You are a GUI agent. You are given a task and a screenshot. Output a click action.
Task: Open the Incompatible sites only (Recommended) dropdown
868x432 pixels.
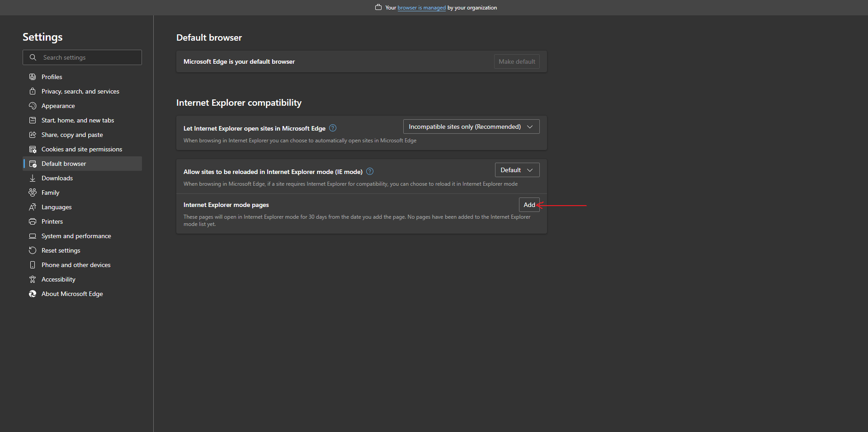coord(471,127)
